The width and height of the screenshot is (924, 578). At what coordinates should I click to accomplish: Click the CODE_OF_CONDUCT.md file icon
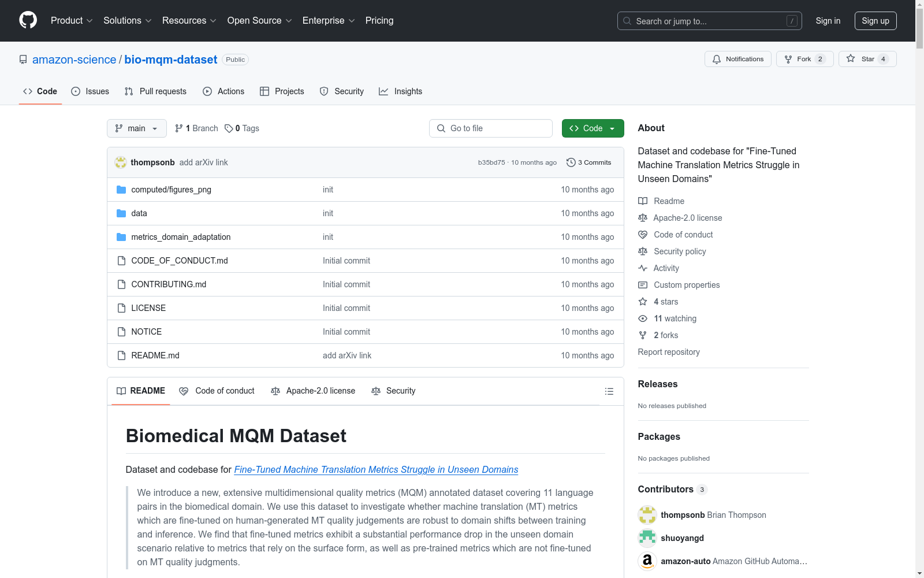[121, 261]
